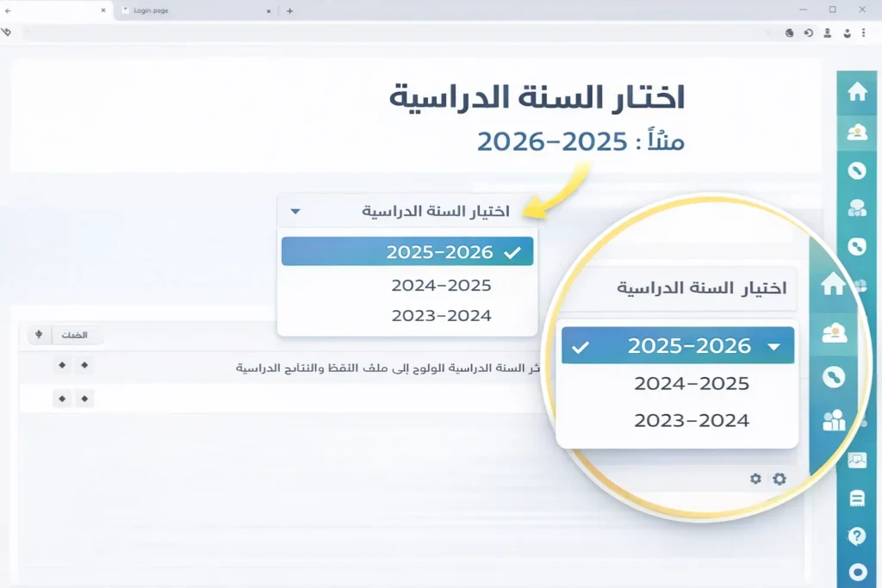This screenshot has width=882, height=588.
Task: Switch to the first browser tab
Action: pos(52,10)
